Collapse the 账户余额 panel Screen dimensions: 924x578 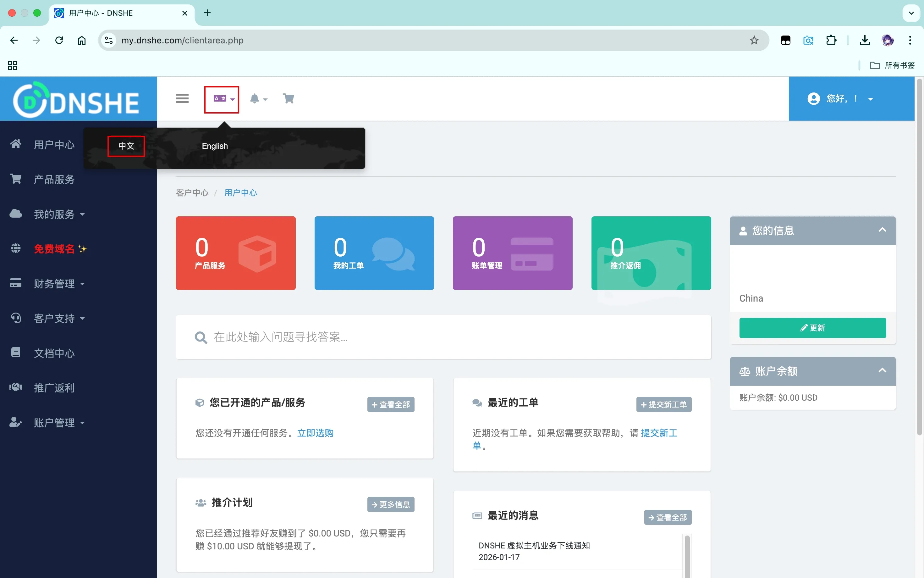pos(882,370)
